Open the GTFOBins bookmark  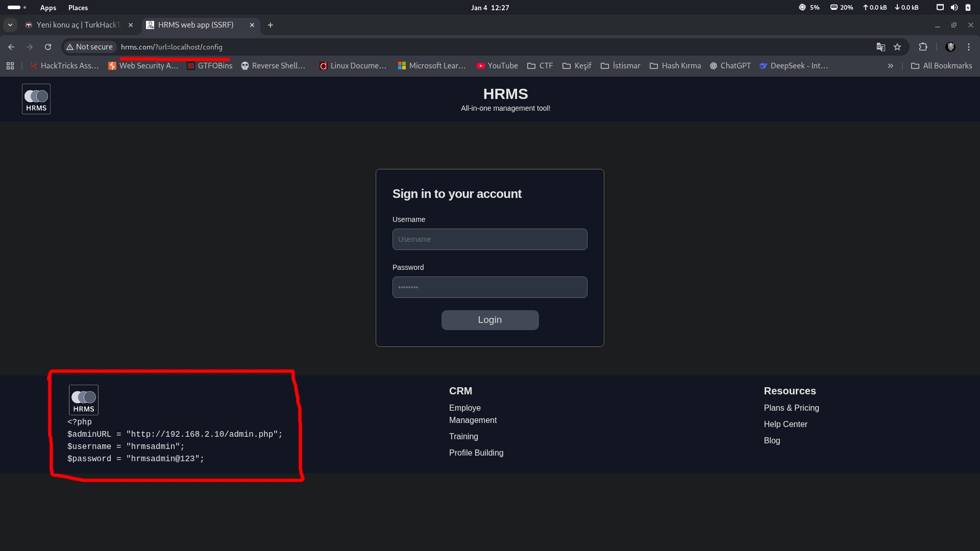pyautogui.click(x=209, y=66)
